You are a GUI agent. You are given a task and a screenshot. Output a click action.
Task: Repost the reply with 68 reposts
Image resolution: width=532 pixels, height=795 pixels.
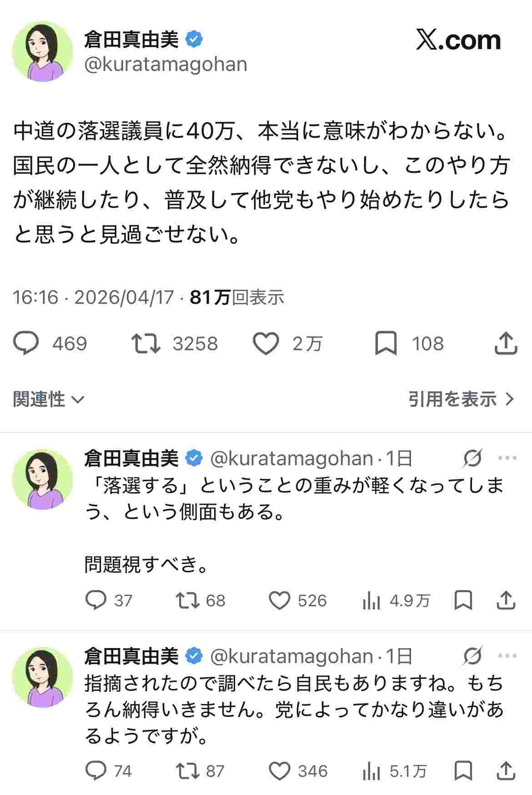pyautogui.click(x=188, y=600)
